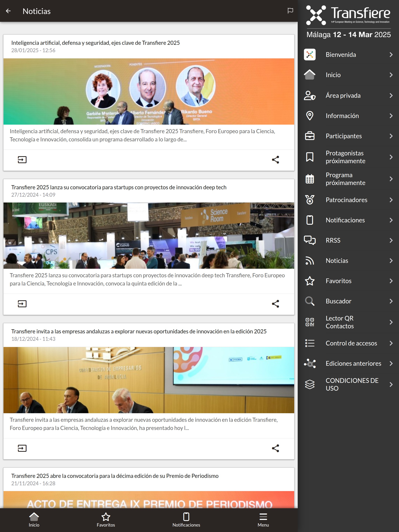Open the Bienvenida logo icon
The width and height of the screenshot is (399, 532).
tap(310, 55)
